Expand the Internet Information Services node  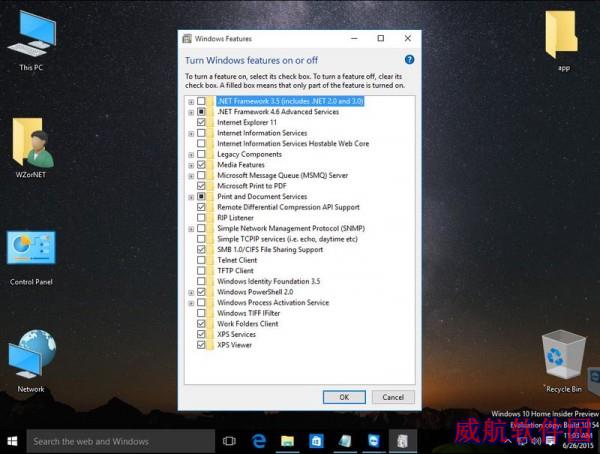pos(191,134)
